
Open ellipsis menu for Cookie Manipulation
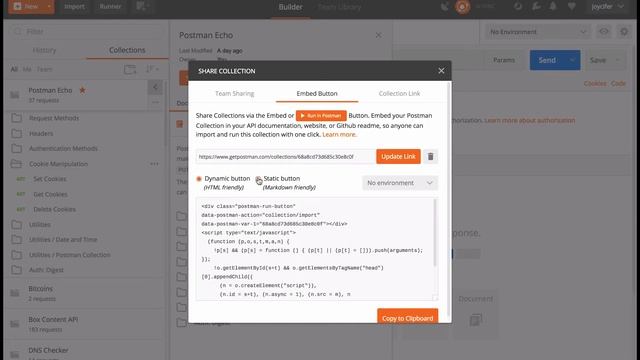154,164
